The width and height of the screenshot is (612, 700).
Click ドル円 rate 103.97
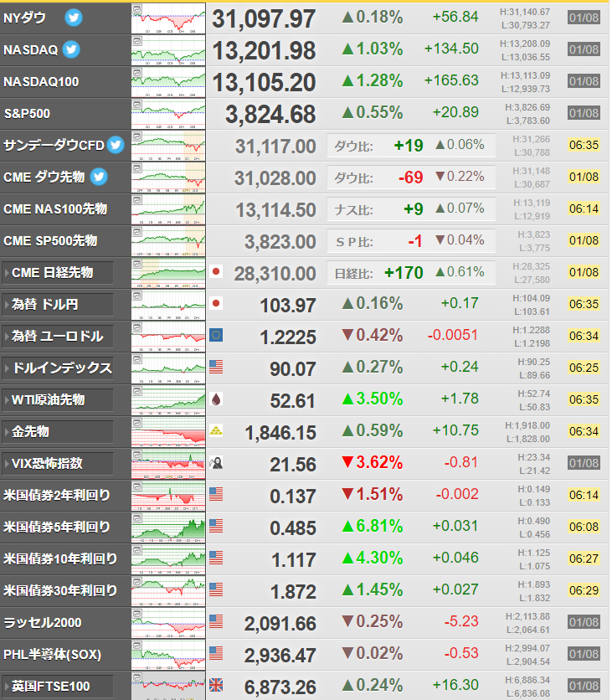pyautogui.click(x=288, y=306)
